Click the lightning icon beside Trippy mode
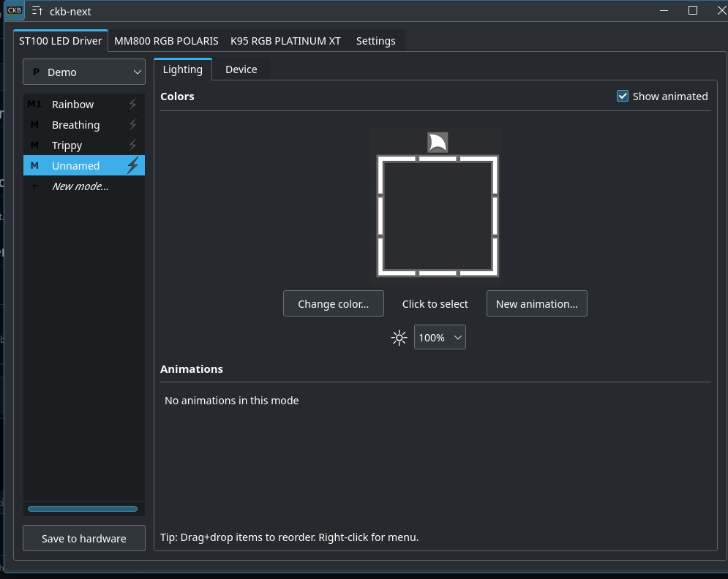 (x=132, y=145)
